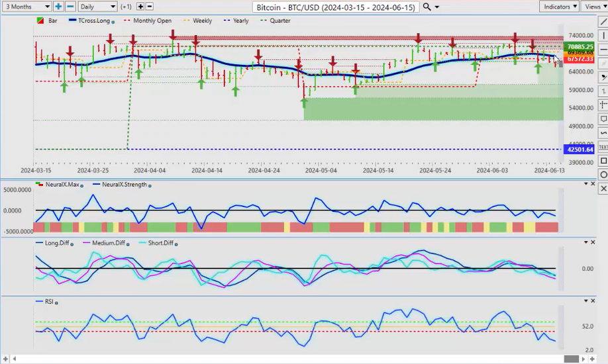Select the freehand curve drawing tool
Screen dimensions: 608x364
pos(603,132)
